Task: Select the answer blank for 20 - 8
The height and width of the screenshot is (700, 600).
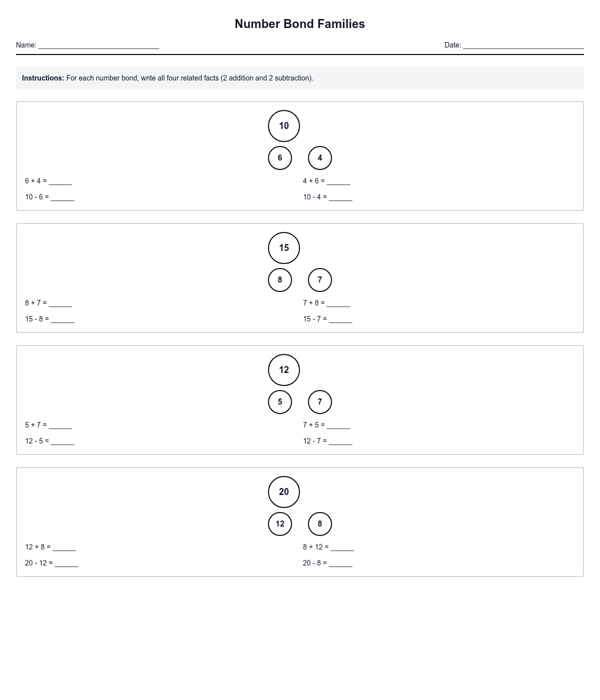Action: (340, 563)
